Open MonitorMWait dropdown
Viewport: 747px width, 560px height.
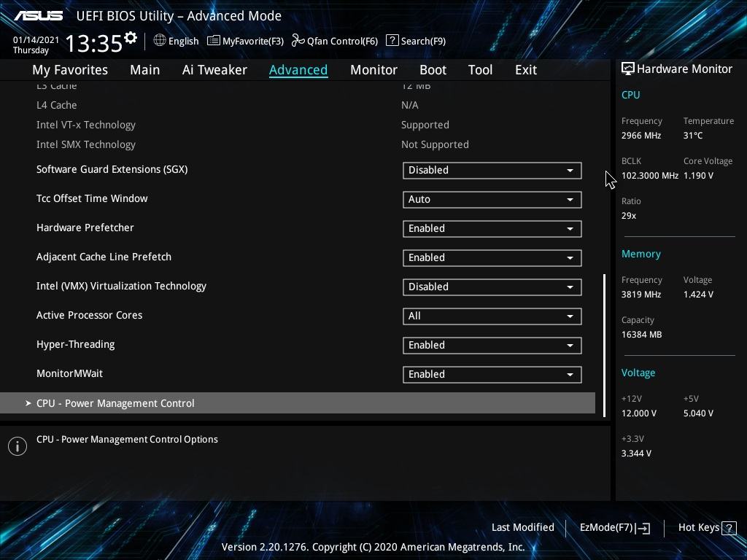tap(492, 374)
